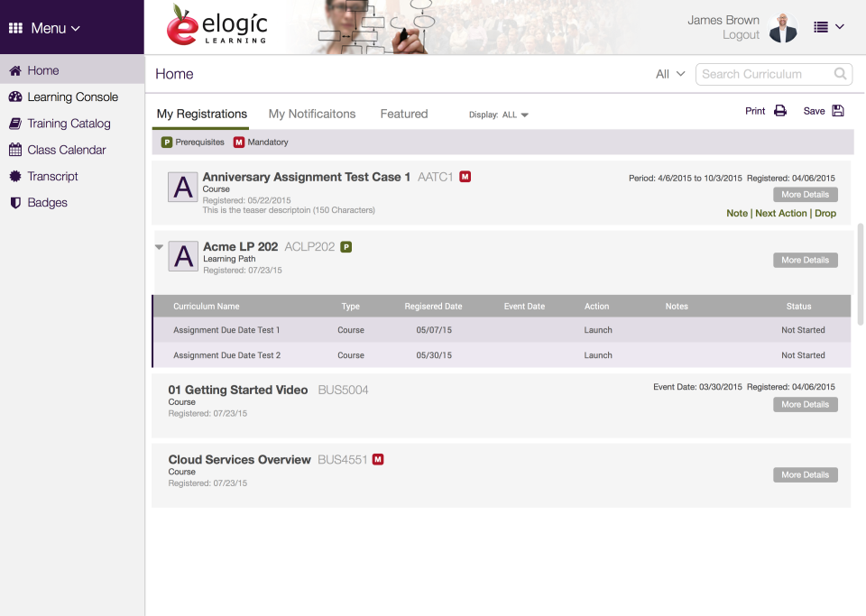Open the All filter dropdown

669,73
